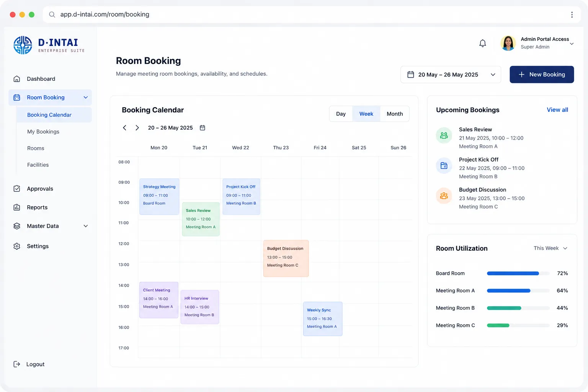Open the Weekly Sync event
Screen dimensions: 588x392
(323, 319)
